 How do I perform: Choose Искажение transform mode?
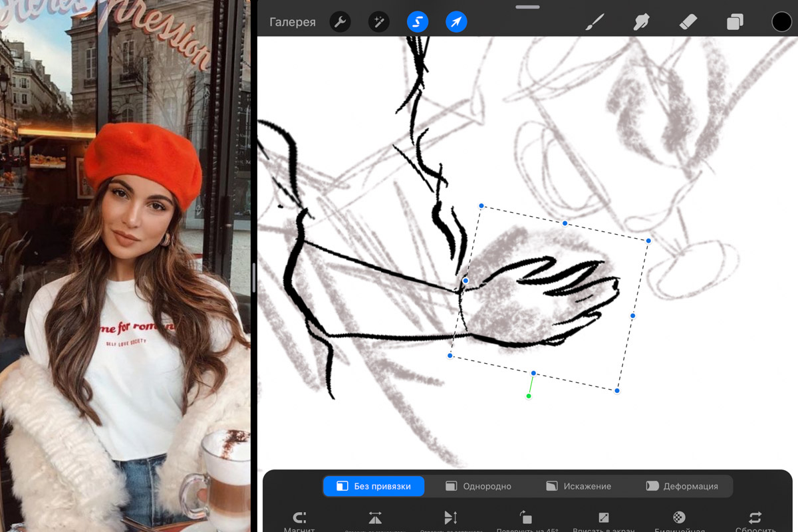click(579, 486)
